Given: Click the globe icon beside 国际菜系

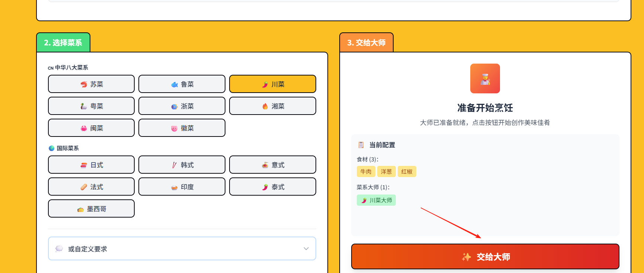Looking at the screenshot, I should (x=52, y=148).
